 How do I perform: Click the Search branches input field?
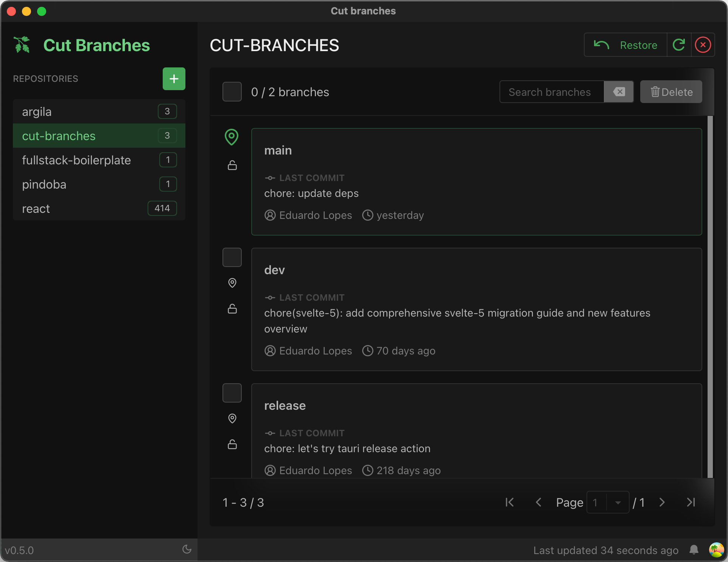point(551,91)
